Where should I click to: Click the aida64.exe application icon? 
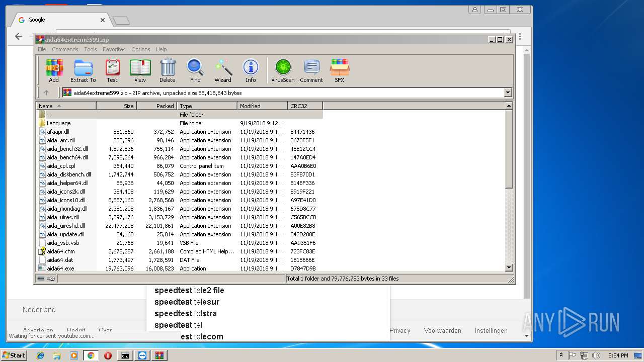pos(42,268)
